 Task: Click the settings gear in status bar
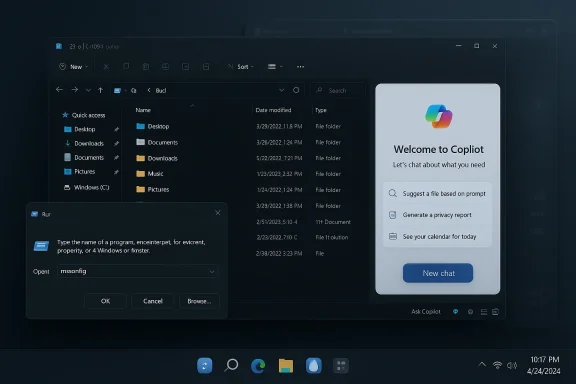tap(470, 312)
